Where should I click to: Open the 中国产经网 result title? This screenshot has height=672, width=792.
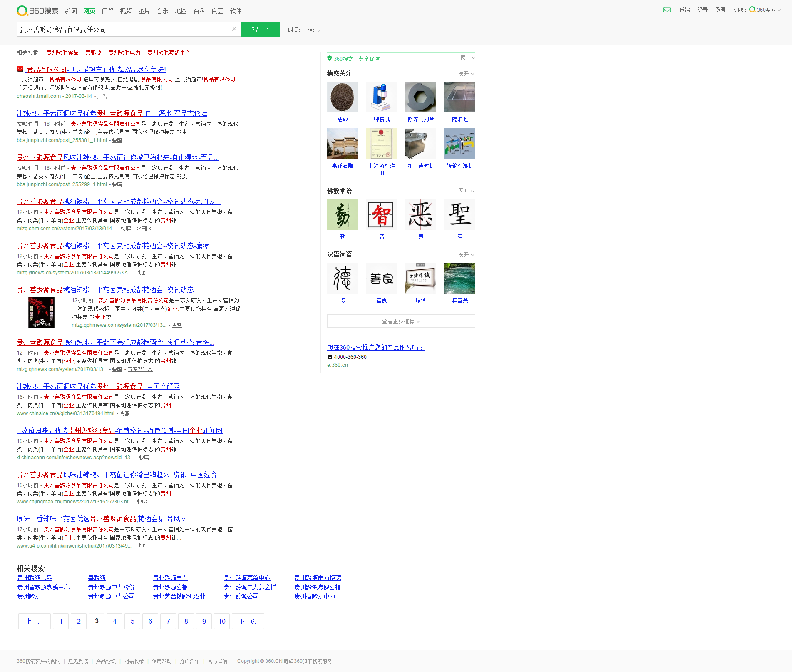[98, 386]
